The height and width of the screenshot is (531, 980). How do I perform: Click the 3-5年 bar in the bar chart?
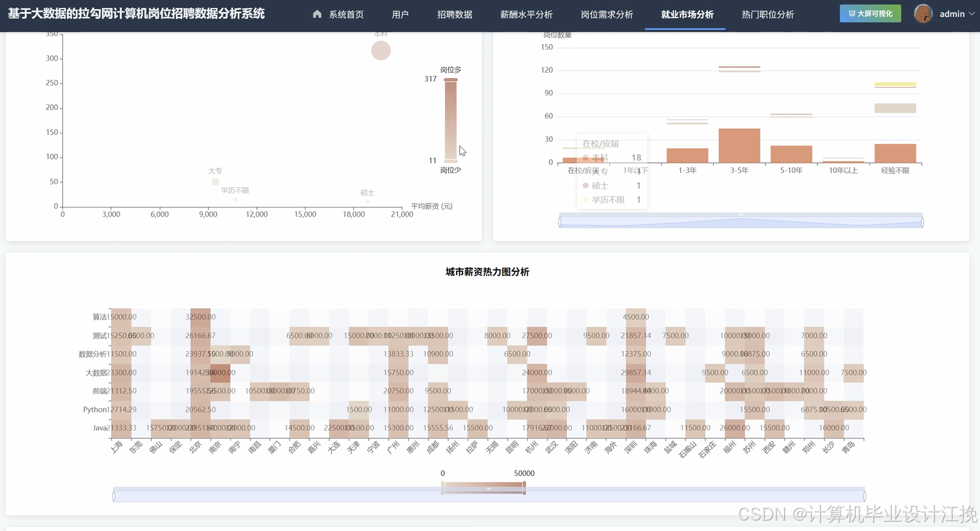pyautogui.click(x=740, y=145)
